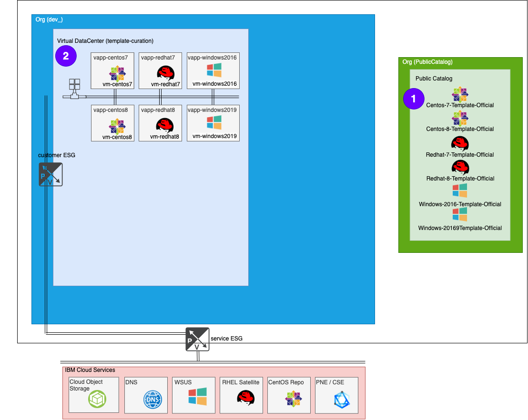Select the RHEL Satellite Red Hat icon
Viewport: 528px width, 420px height.
click(245, 398)
